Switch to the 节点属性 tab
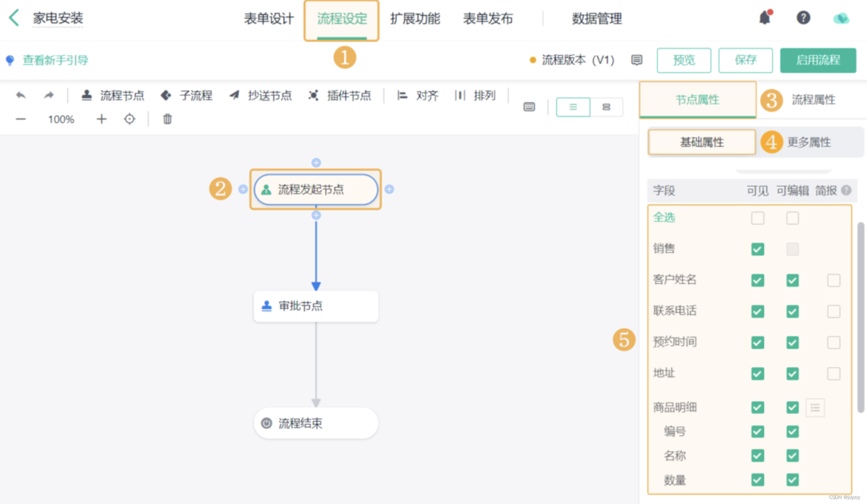 pos(698,100)
